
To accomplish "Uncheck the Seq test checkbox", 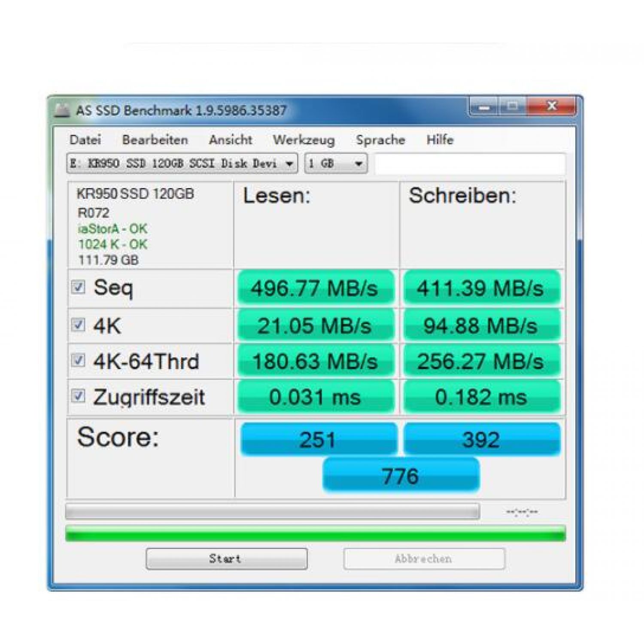I will [x=78, y=287].
